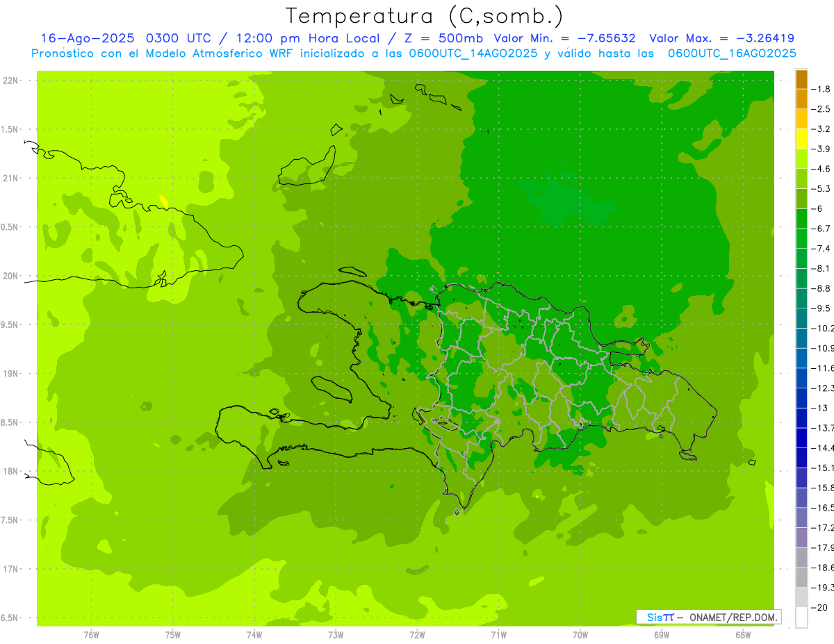The width and height of the screenshot is (834, 644).
Task: Click the 70W longitude label
Action: [580, 634]
